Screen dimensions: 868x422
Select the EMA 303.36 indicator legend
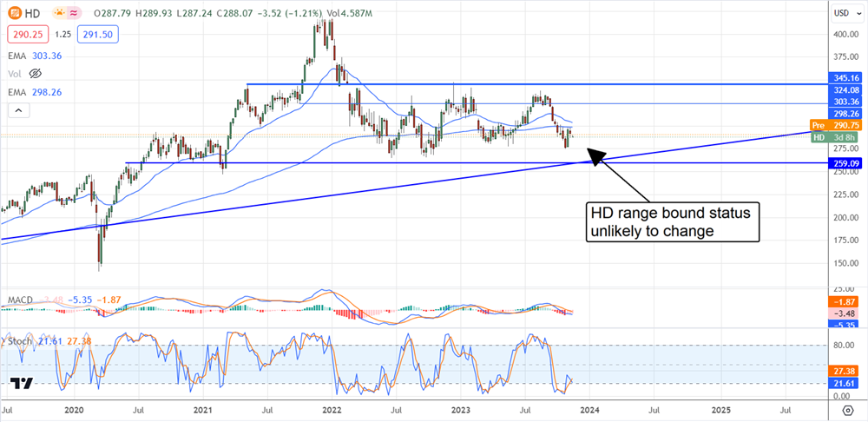click(x=35, y=56)
